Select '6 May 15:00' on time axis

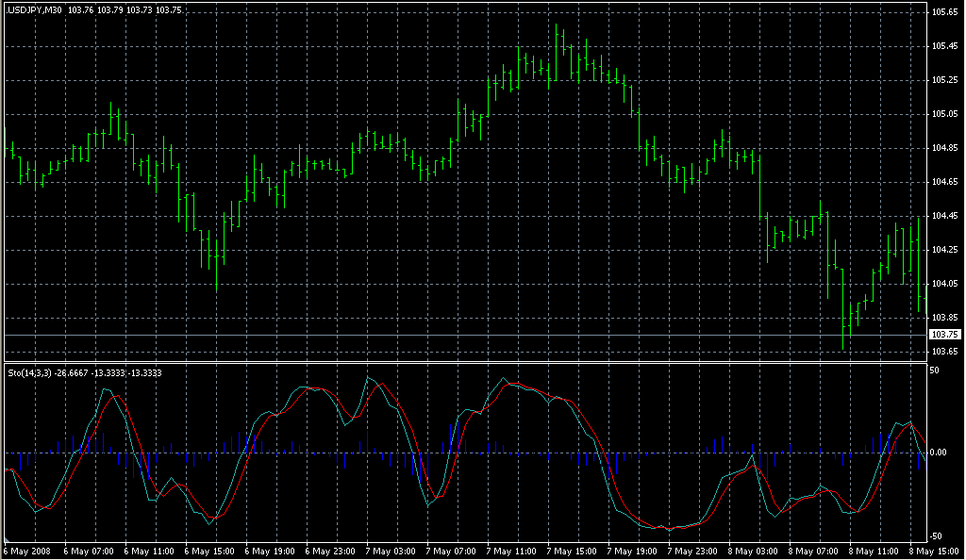coord(208,551)
